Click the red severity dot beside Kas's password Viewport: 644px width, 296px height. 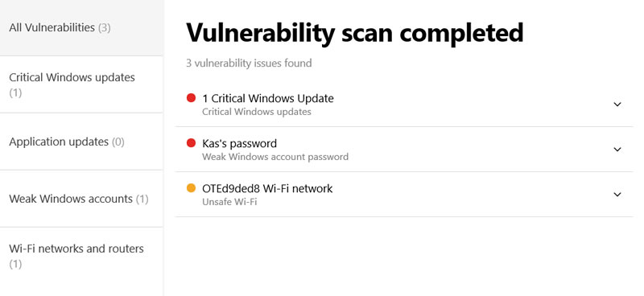191,143
